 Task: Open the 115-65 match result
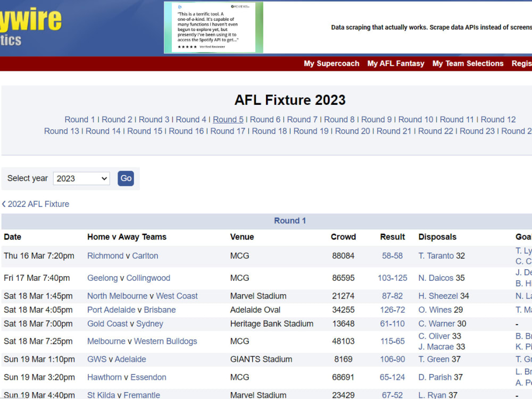pos(392,342)
